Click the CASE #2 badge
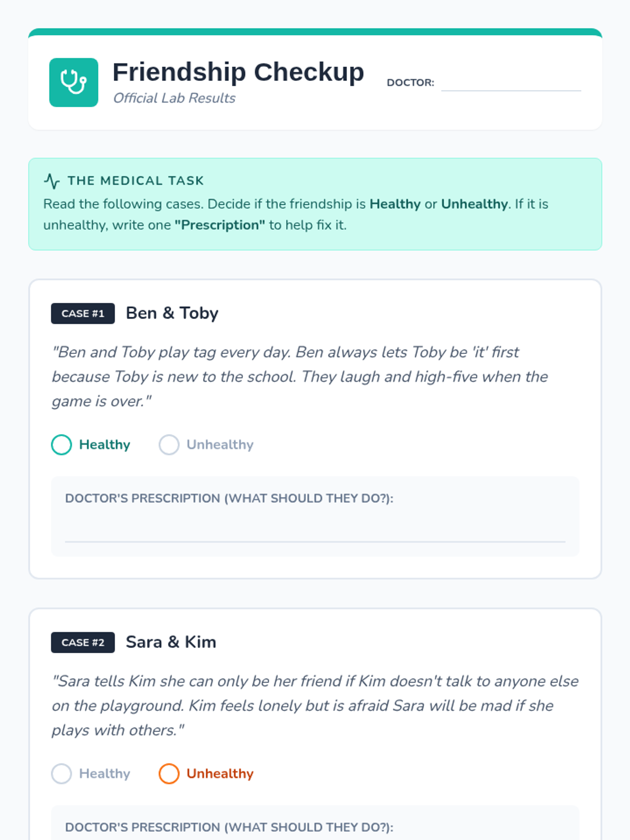Image resolution: width=630 pixels, height=840 pixels. [x=83, y=642]
